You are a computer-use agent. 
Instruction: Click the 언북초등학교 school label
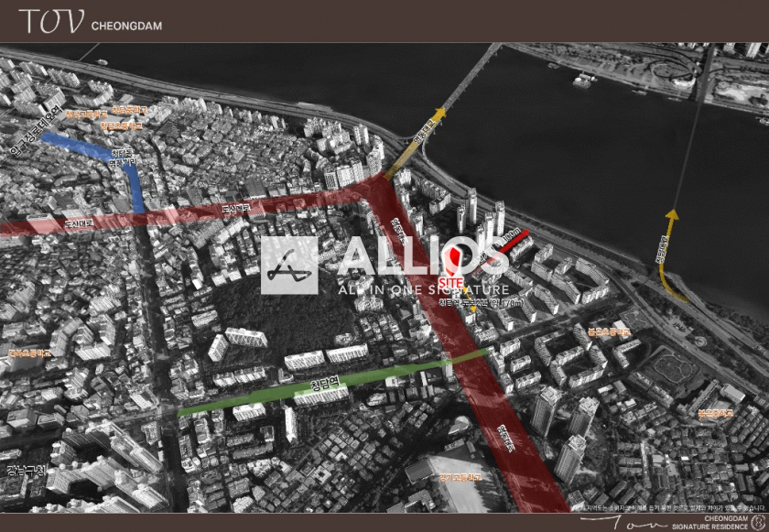coord(29,353)
